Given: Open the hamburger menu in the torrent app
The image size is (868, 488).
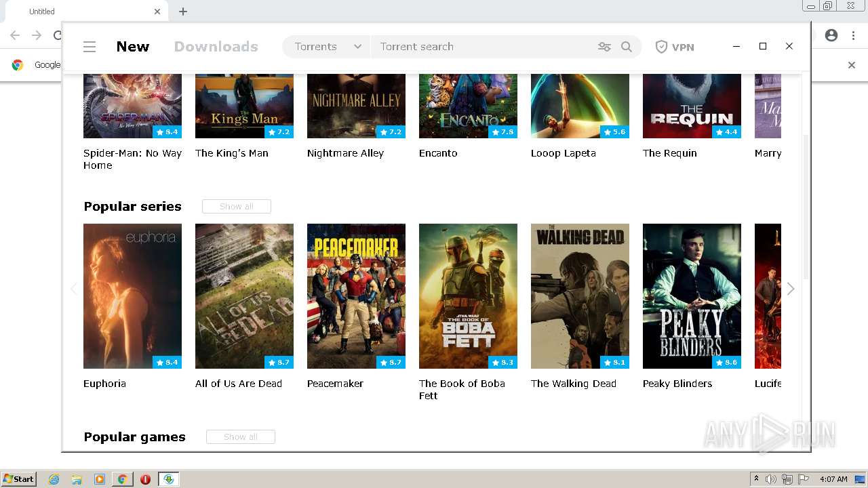Looking at the screenshot, I should (90, 47).
